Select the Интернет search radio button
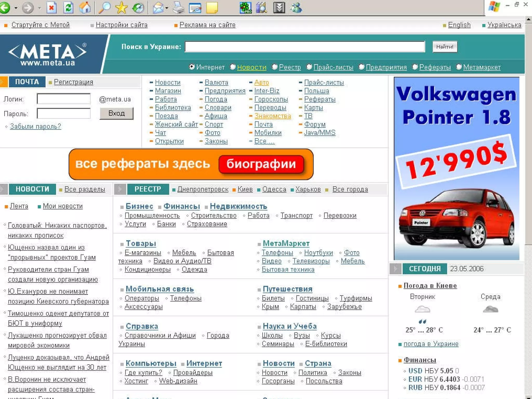Image resolution: width=532 pixels, height=399 pixels. point(192,67)
